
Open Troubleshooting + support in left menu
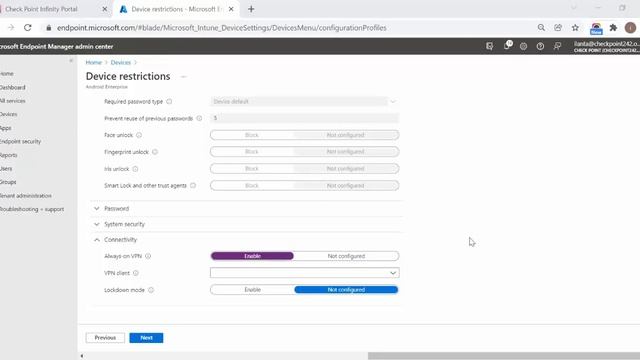pyautogui.click(x=32, y=209)
